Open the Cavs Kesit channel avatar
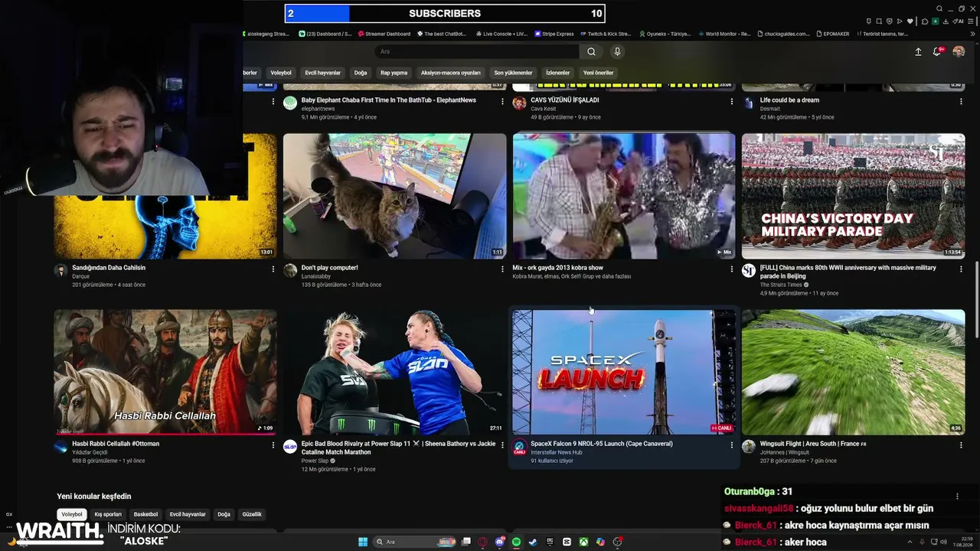980x551 pixels. [519, 103]
